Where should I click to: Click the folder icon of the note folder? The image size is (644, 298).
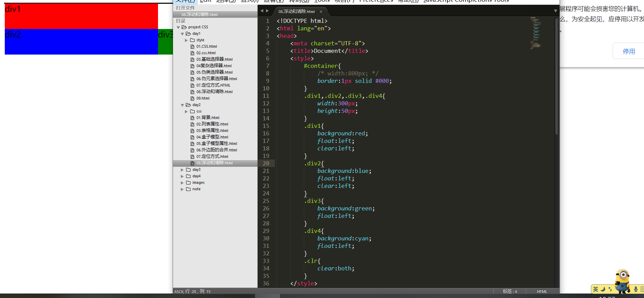[x=188, y=189]
